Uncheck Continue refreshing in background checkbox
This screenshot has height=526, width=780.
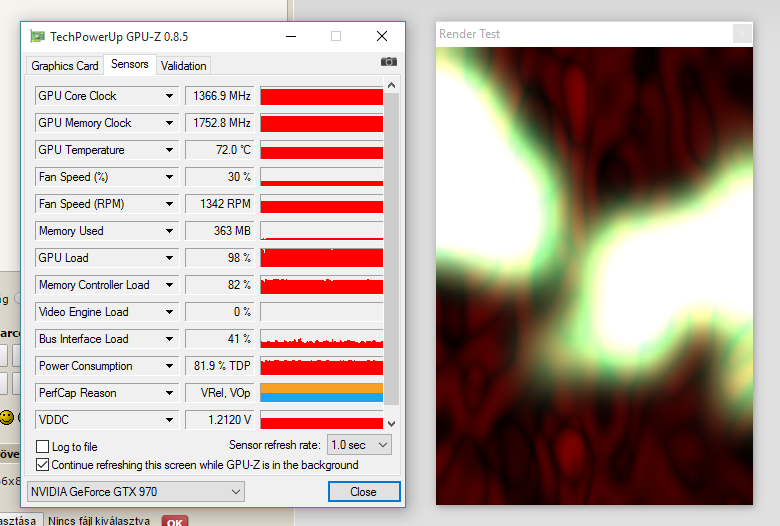coord(43,465)
